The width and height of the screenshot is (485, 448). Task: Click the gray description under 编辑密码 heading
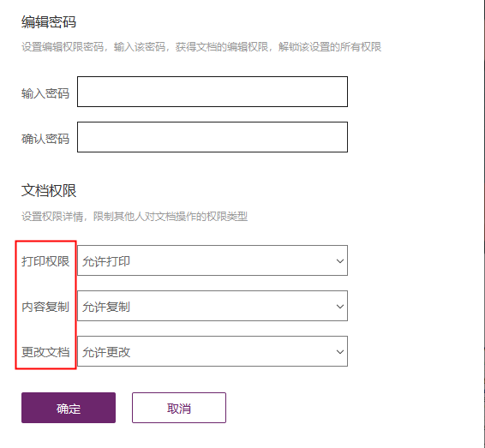(x=201, y=47)
